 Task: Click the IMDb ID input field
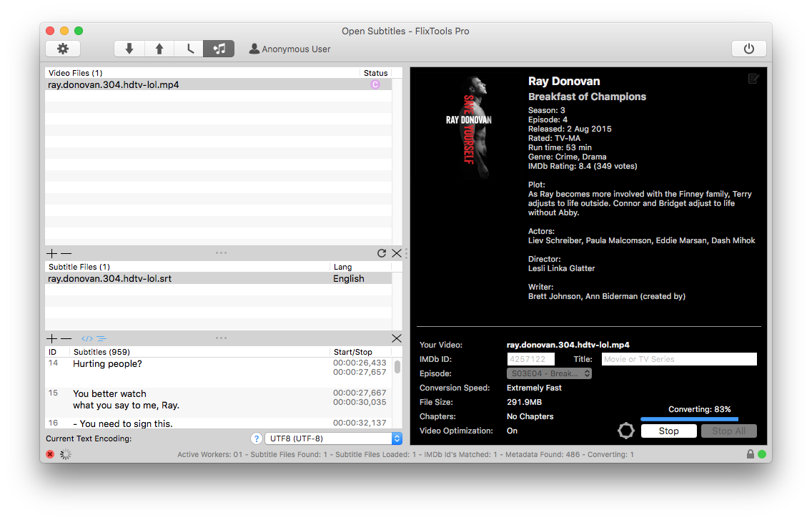pos(531,359)
